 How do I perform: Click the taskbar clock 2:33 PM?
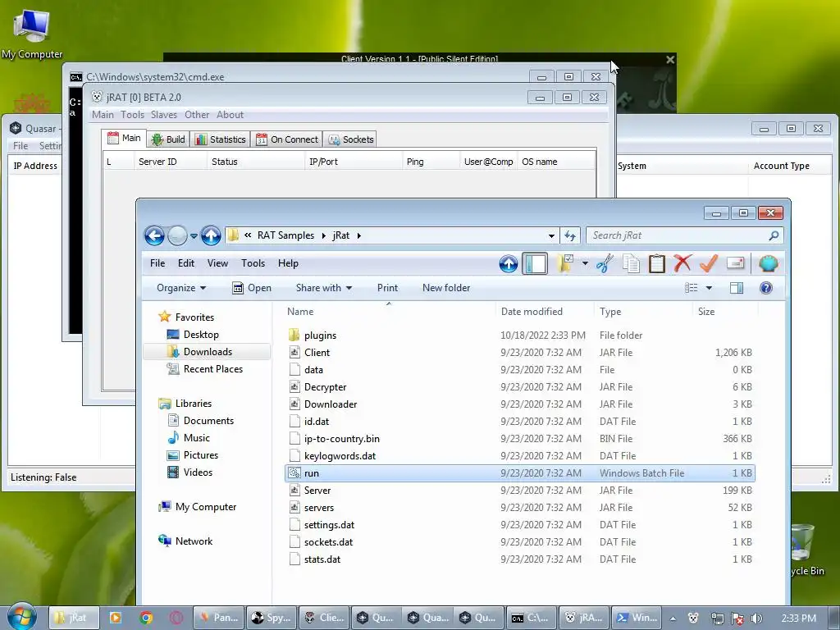(x=798, y=619)
